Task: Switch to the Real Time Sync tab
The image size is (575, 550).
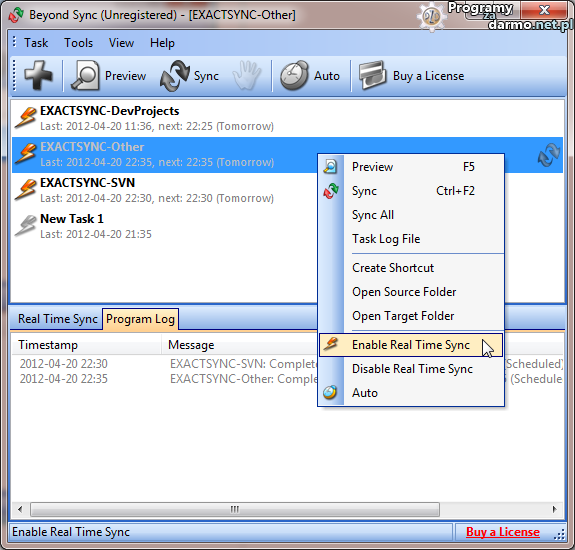Action: point(58,319)
